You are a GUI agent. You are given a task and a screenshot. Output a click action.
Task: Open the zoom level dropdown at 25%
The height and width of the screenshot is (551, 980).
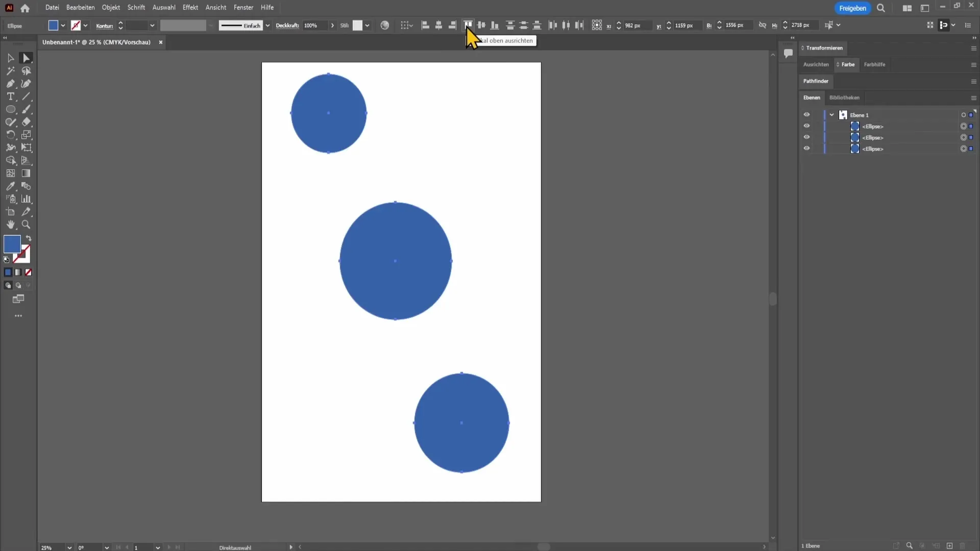click(x=69, y=547)
